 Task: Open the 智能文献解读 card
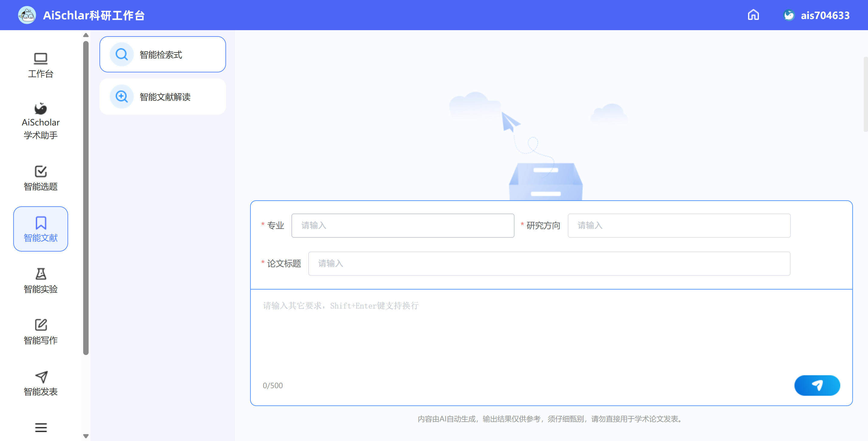click(x=162, y=97)
